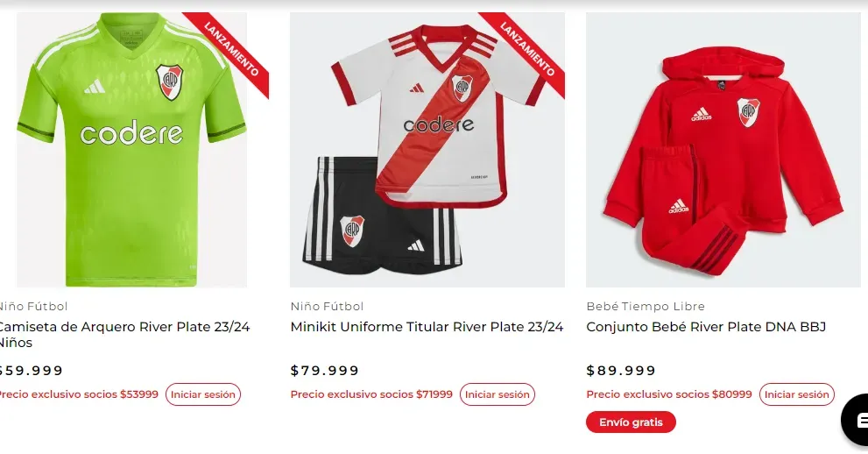The image size is (868, 454).
Task: Click Iniciar sesión under Minikit Uniforme
Action: pyautogui.click(x=498, y=394)
